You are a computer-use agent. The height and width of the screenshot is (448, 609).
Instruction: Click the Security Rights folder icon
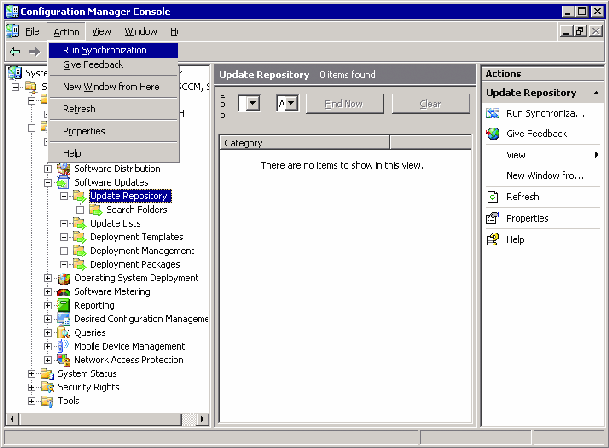point(47,387)
